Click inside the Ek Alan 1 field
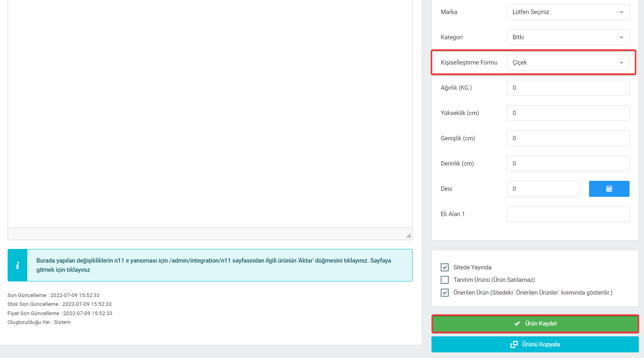Image resolution: width=644 pixels, height=358 pixels. (x=568, y=214)
